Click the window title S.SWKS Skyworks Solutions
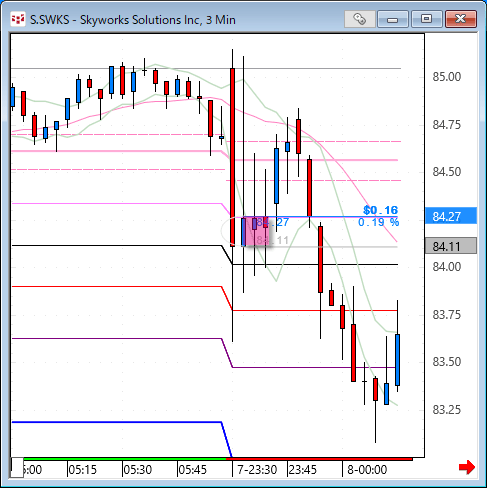Viewport: 487px width, 488px height. tap(133, 20)
